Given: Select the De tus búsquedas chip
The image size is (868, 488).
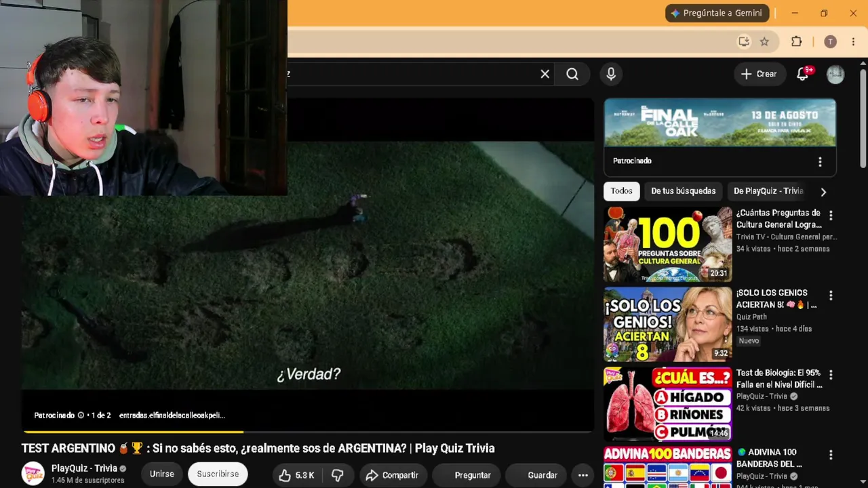Looking at the screenshot, I should 683,191.
